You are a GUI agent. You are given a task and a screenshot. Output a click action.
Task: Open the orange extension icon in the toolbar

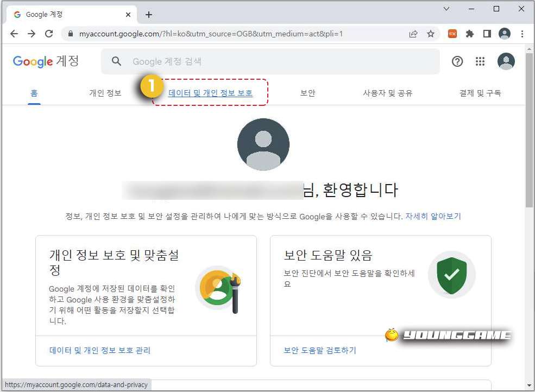452,34
